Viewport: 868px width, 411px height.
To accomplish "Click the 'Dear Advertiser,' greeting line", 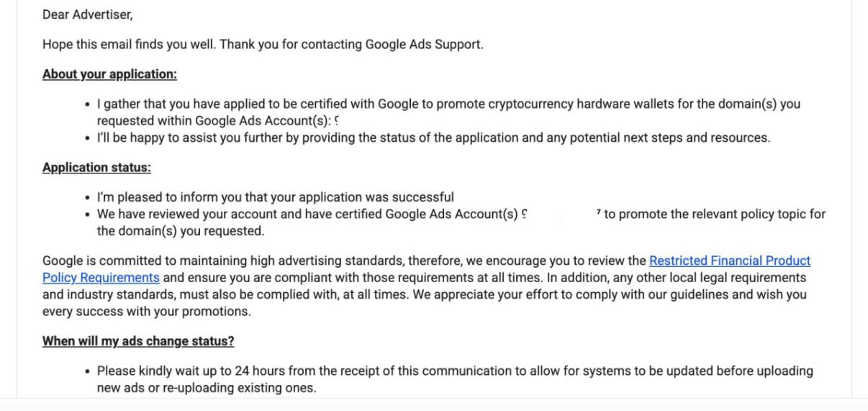I will (87, 14).
